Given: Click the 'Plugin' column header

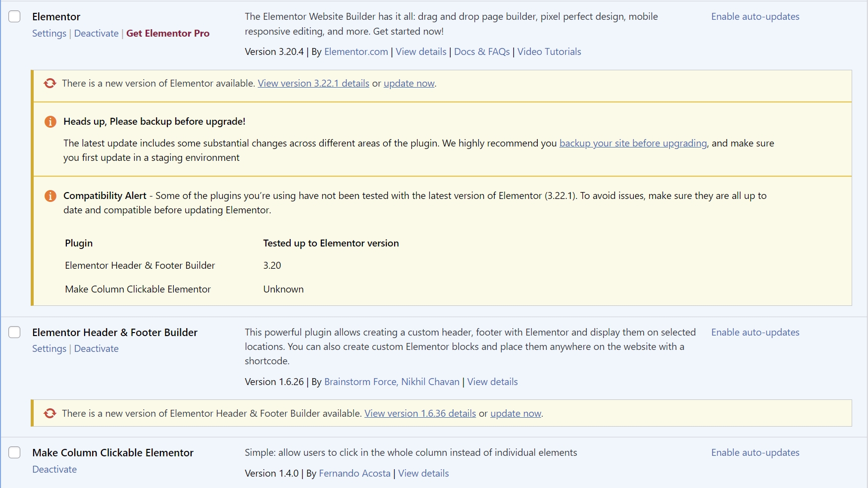Looking at the screenshot, I should 79,244.
